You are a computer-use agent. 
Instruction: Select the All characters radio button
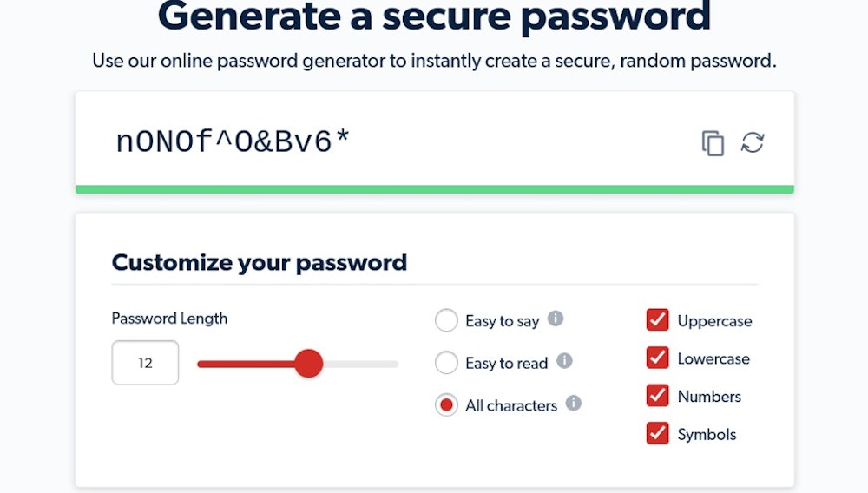[446, 404]
